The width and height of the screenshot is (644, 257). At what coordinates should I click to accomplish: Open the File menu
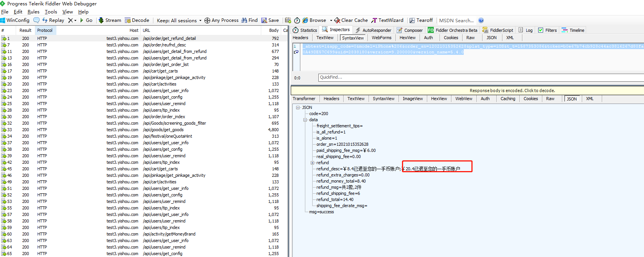point(5,12)
